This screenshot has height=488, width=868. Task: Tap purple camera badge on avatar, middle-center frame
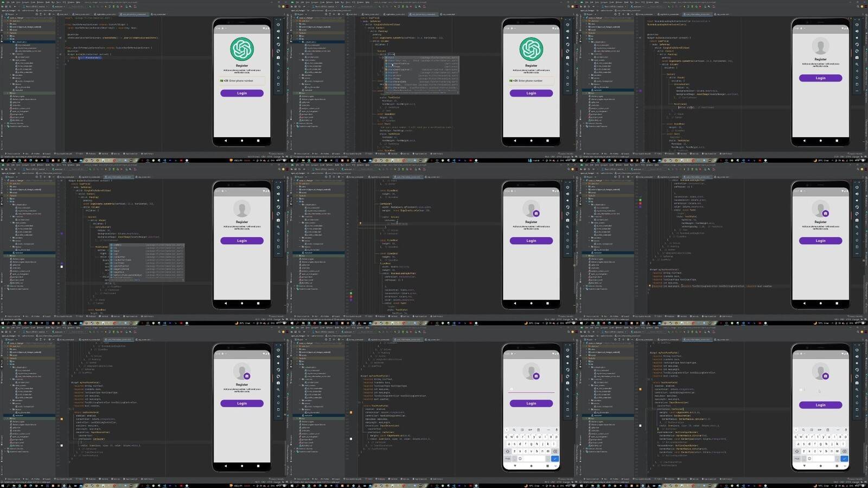(536, 213)
